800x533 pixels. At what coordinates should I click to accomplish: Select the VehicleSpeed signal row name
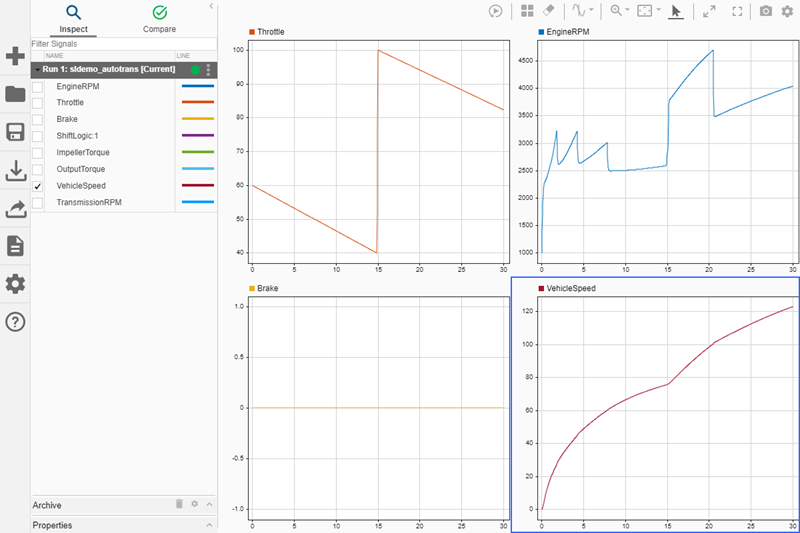pos(81,186)
